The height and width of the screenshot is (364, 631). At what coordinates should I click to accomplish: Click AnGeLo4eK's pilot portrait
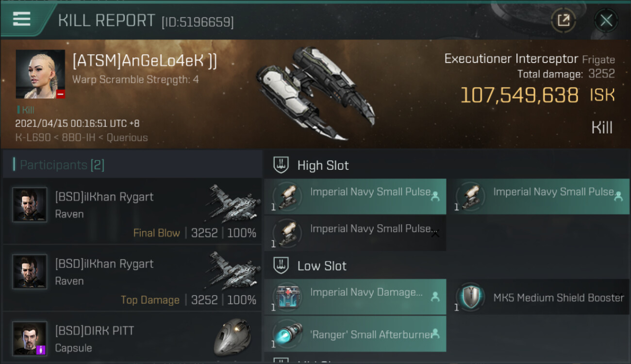pos(40,74)
